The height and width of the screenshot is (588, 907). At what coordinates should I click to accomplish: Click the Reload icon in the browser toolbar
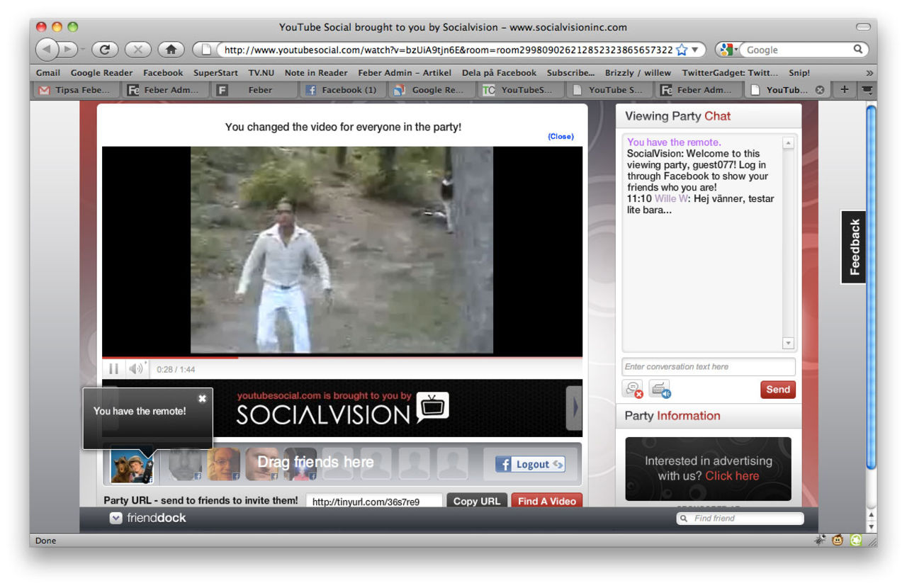click(x=105, y=50)
